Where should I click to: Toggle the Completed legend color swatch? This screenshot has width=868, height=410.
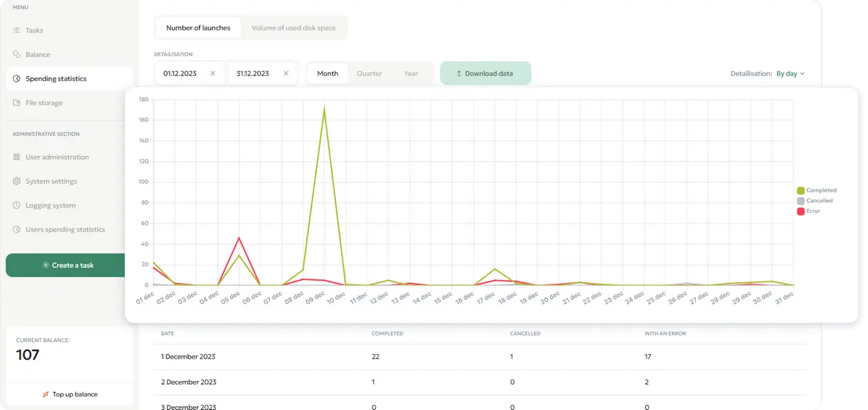coord(801,190)
